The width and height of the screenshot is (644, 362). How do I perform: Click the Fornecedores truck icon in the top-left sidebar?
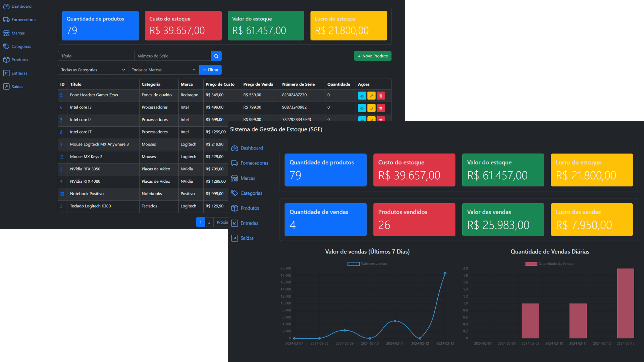(x=6, y=20)
